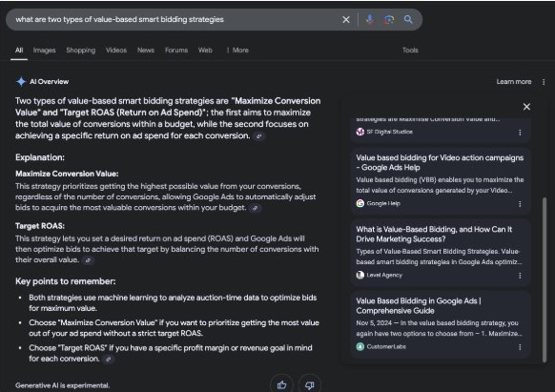The height and width of the screenshot is (392, 555).
Task: Click the SF Digital Studios favicon
Action: click(x=360, y=132)
